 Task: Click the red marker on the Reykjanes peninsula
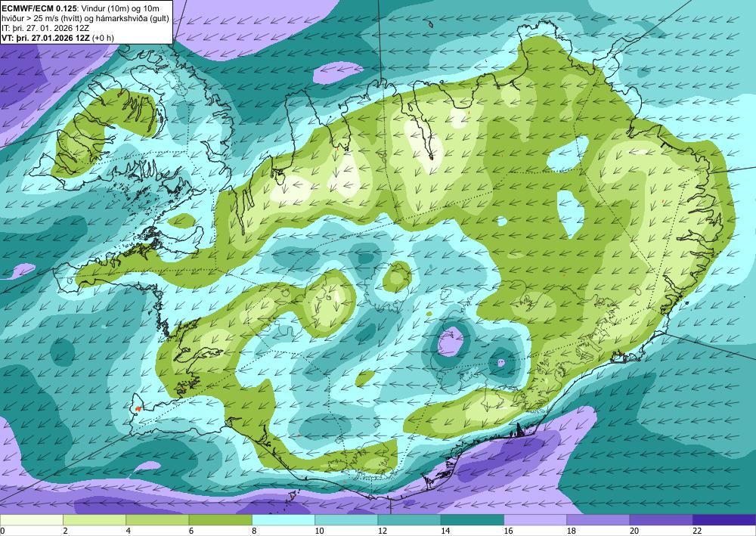138,408
